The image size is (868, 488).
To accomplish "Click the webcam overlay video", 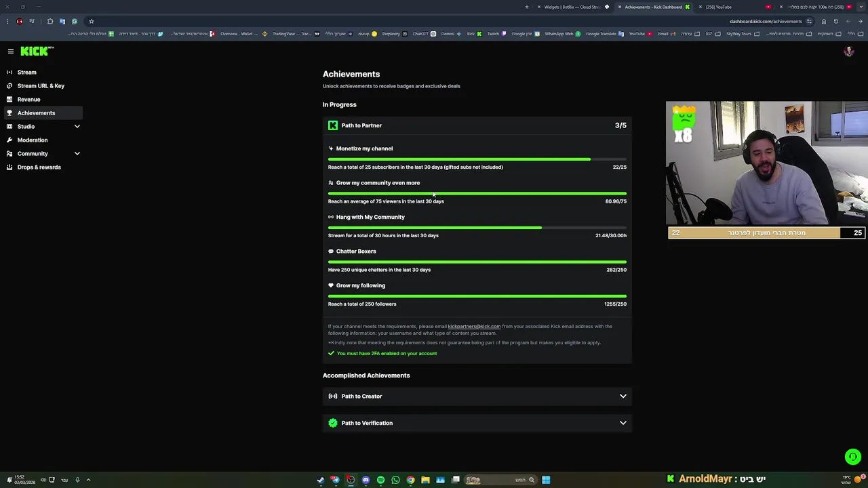I will click(x=767, y=163).
